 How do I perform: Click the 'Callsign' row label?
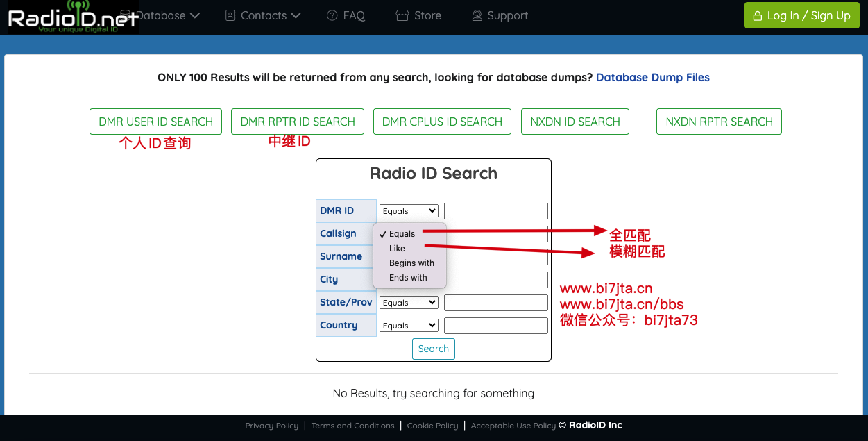(338, 234)
